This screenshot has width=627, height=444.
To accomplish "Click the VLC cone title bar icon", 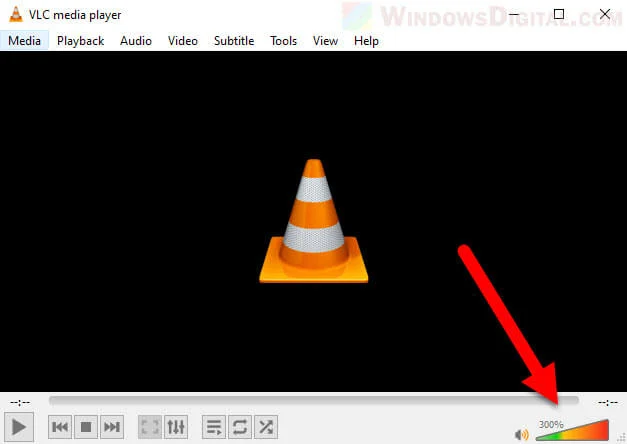I will [16, 14].
